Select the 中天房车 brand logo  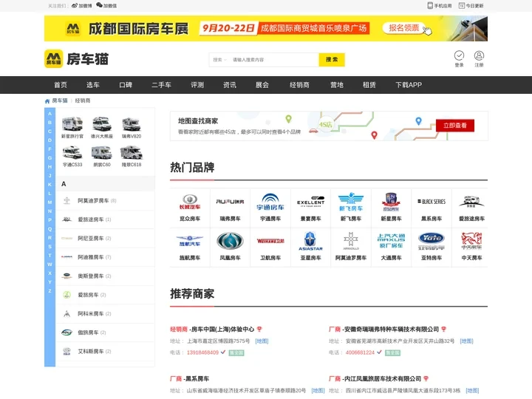tap(471, 241)
